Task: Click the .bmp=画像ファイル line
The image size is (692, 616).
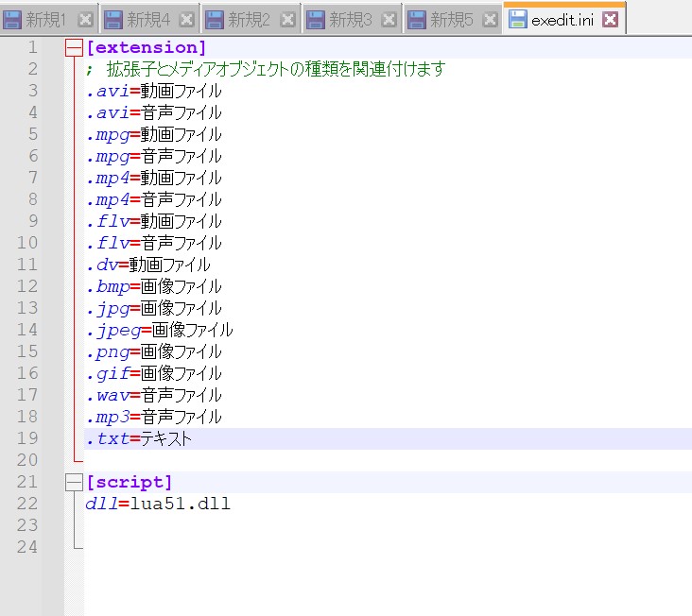Action: pyautogui.click(x=154, y=286)
